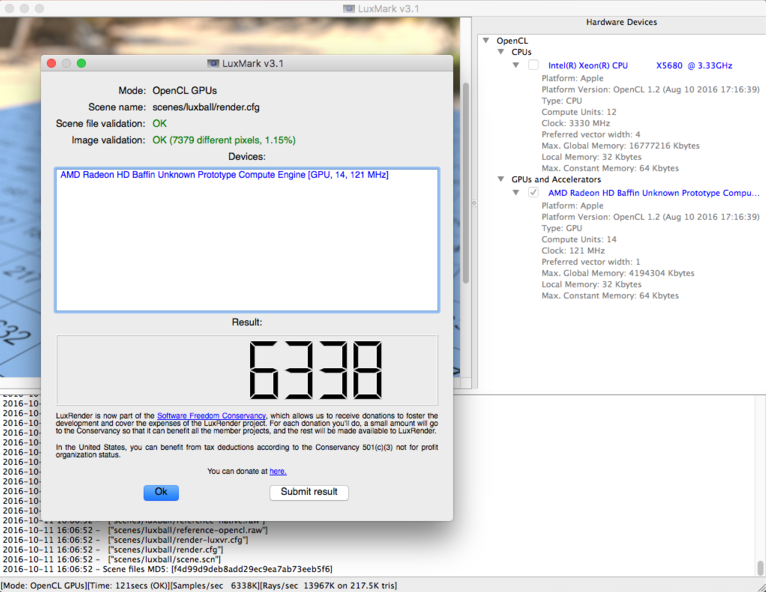Click the window resize grip in status bar
This screenshot has width=766, height=592.
pos(761,587)
